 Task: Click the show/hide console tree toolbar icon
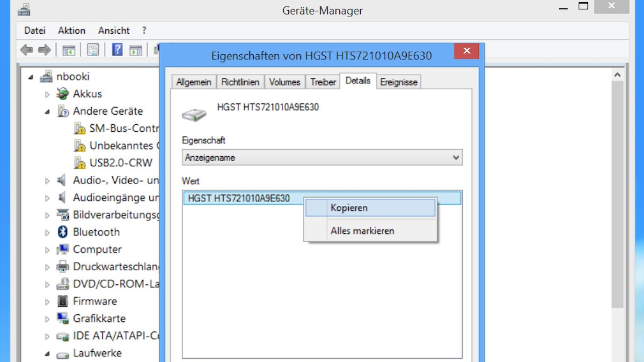[69, 50]
